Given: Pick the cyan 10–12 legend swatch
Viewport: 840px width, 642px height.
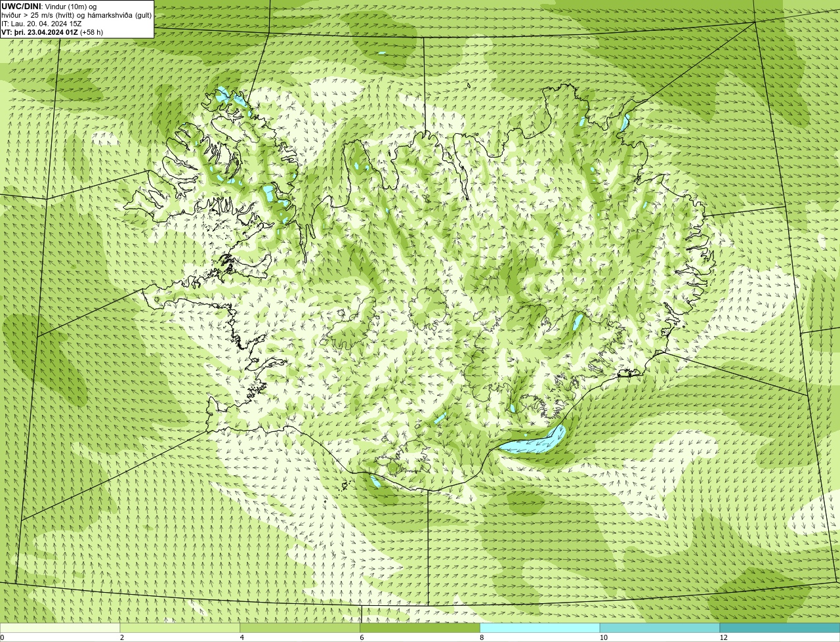Looking at the screenshot, I should pos(660,628).
